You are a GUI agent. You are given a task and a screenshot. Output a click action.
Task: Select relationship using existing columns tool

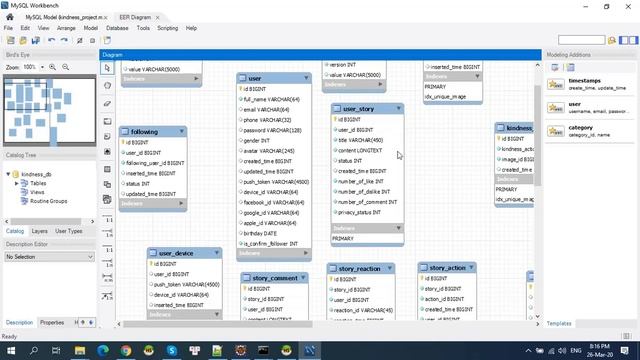(x=107, y=296)
